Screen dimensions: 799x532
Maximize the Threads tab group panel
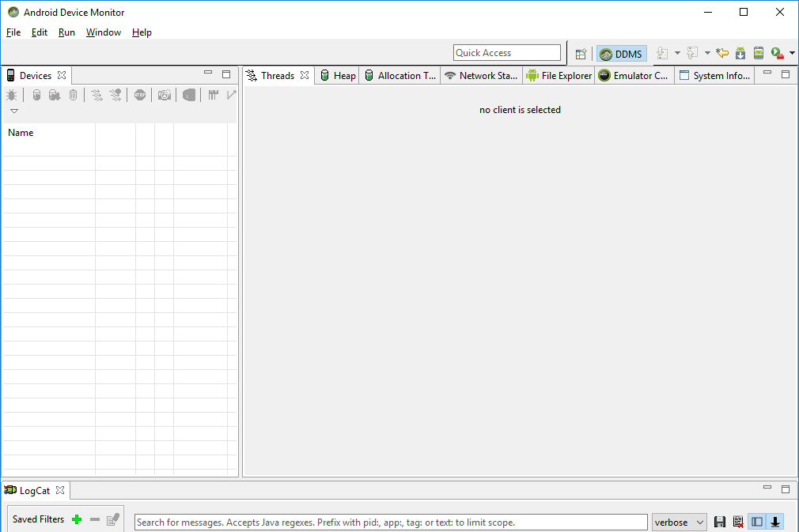786,74
